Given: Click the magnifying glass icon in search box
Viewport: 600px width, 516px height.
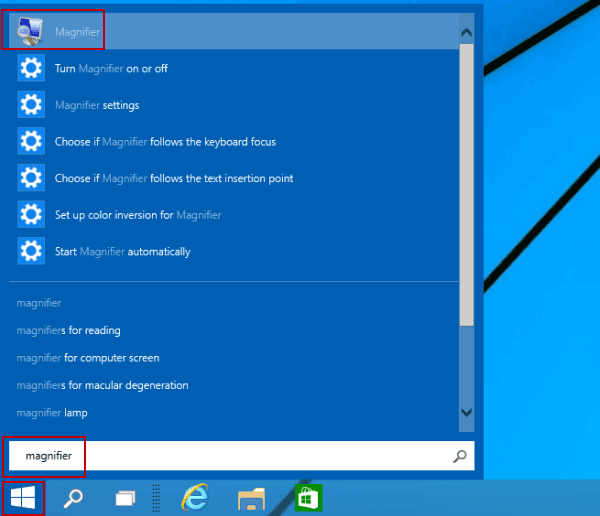Looking at the screenshot, I should (x=460, y=456).
